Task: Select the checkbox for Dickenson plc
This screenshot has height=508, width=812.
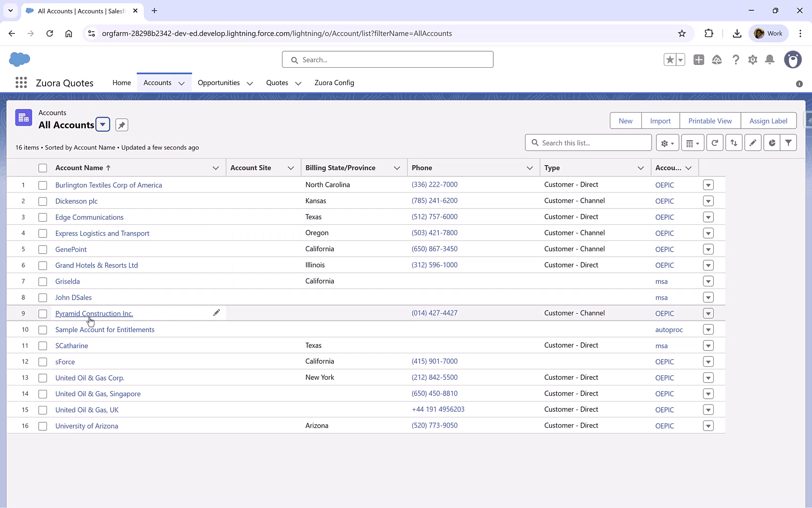Action: click(43, 201)
